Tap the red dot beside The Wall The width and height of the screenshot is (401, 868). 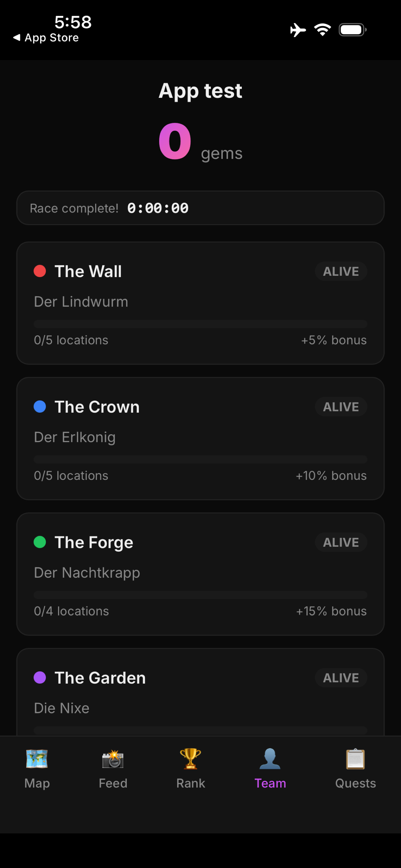click(x=40, y=271)
